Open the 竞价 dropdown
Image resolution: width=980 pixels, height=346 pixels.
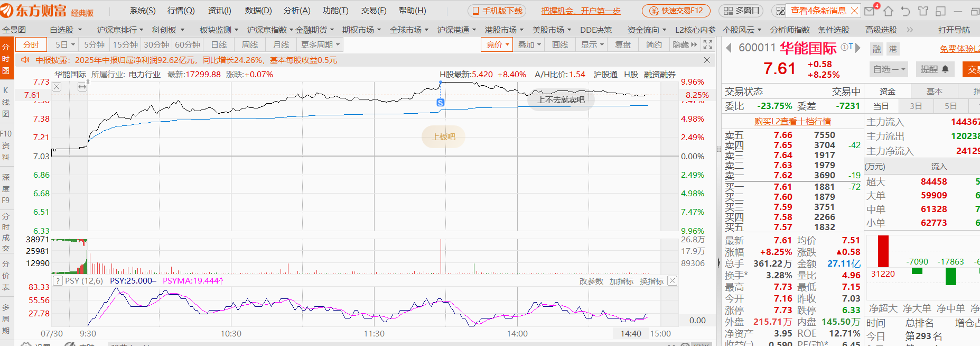tap(497, 45)
